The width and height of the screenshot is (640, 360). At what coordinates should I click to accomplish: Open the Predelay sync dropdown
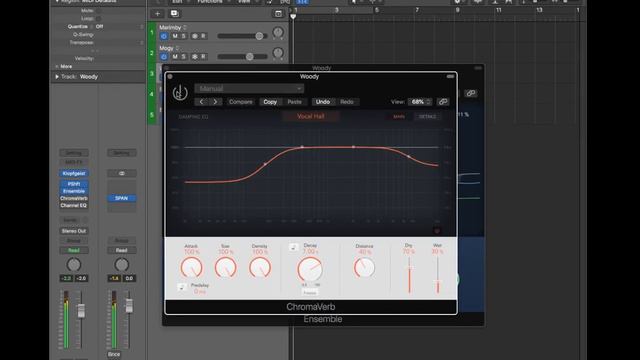pos(182,287)
